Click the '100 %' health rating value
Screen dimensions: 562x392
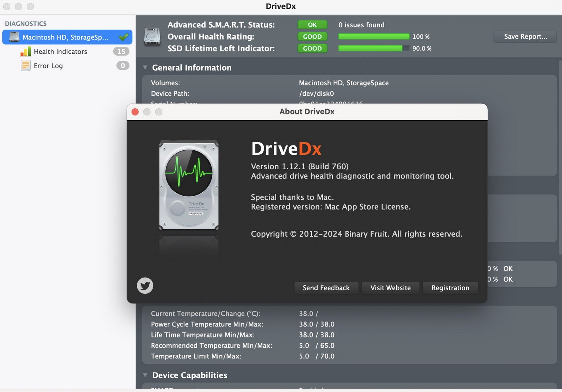[421, 37]
